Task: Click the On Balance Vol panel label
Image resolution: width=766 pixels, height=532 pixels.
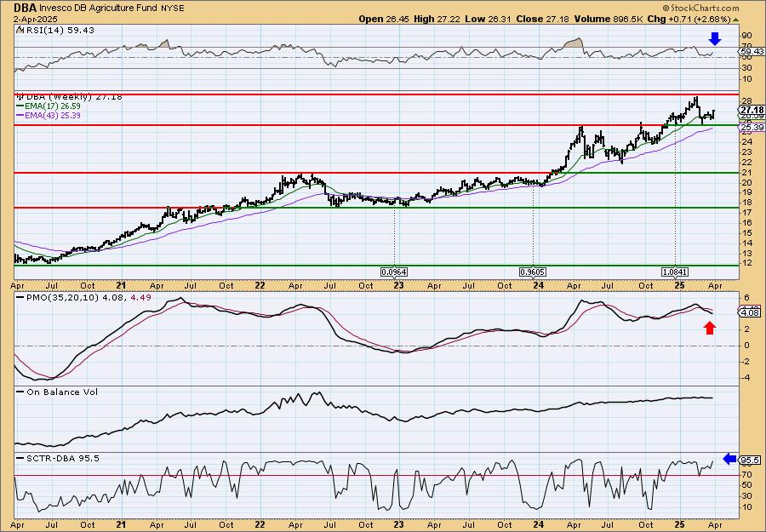Action: (61, 392)
